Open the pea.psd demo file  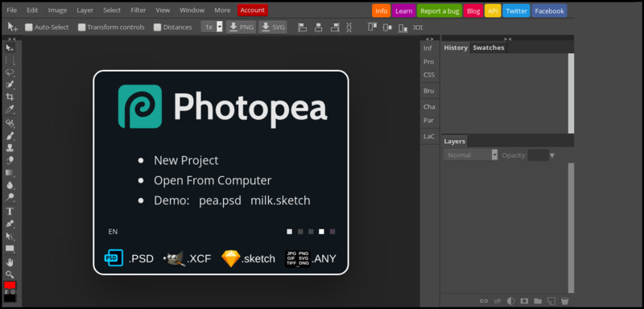(x=220, y=200)
